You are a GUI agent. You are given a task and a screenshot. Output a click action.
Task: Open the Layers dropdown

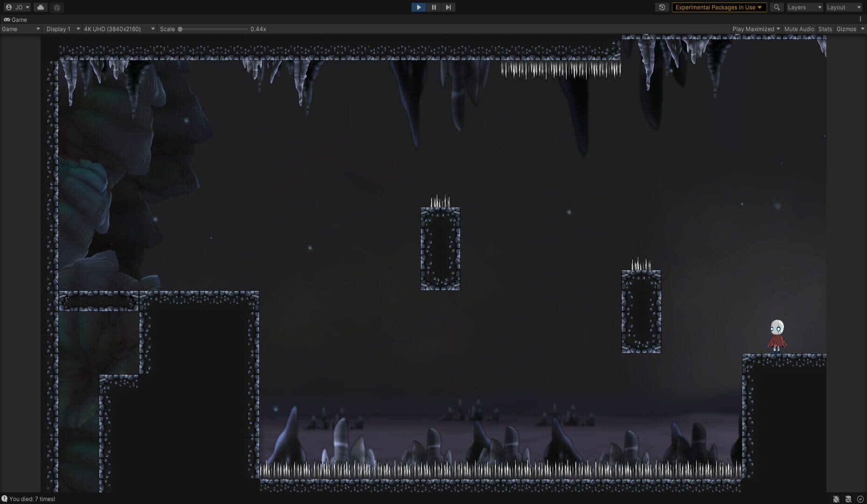click(804, 7)
